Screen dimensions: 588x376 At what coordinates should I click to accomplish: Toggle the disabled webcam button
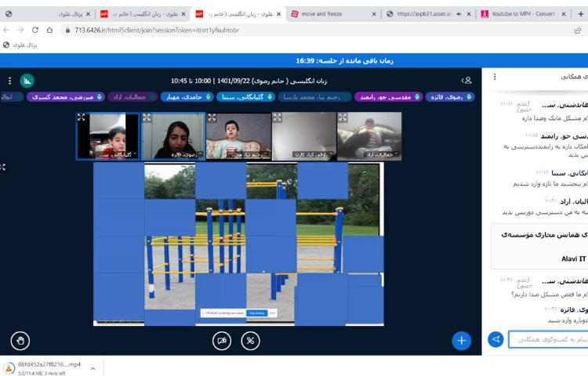click(x=222, y=340)
